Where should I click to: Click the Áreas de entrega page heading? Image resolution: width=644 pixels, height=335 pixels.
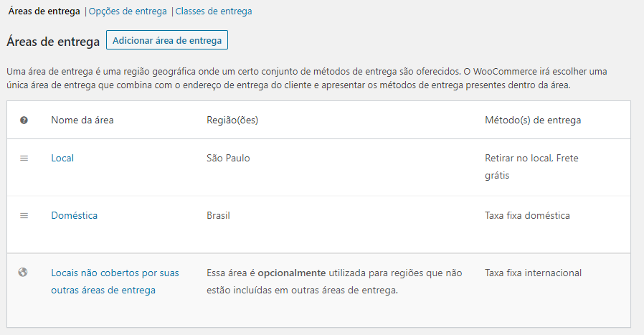(x=53, y=42)
